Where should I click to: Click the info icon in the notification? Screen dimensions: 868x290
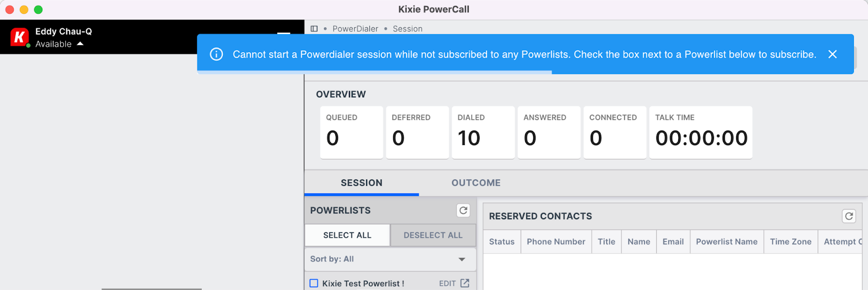pyautogui.click(x=216, y=54)
